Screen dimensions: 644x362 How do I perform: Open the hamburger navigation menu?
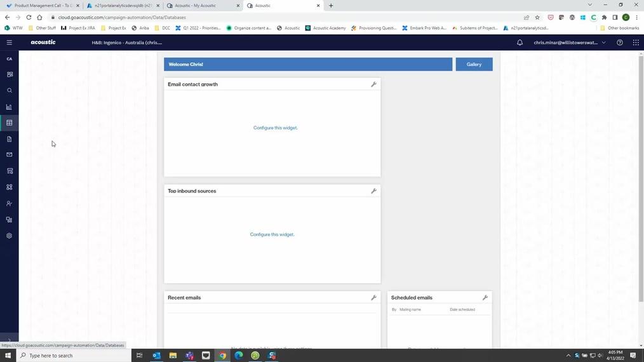click(9, 43)
